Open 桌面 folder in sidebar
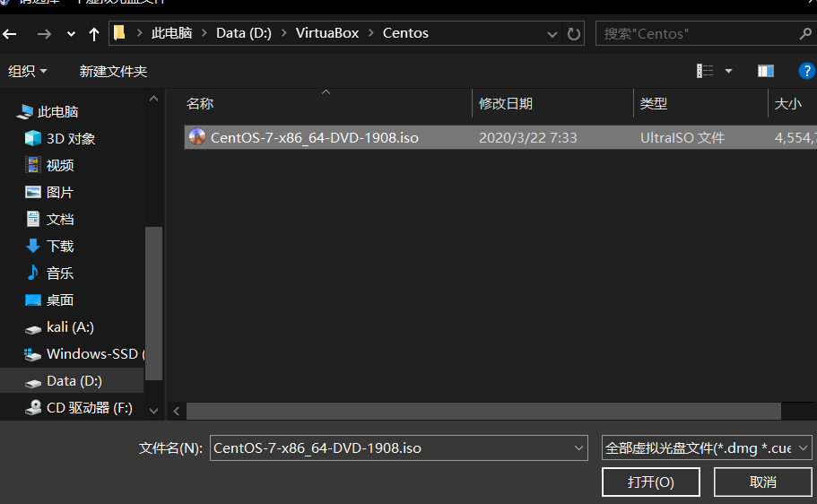 (49, 300)
